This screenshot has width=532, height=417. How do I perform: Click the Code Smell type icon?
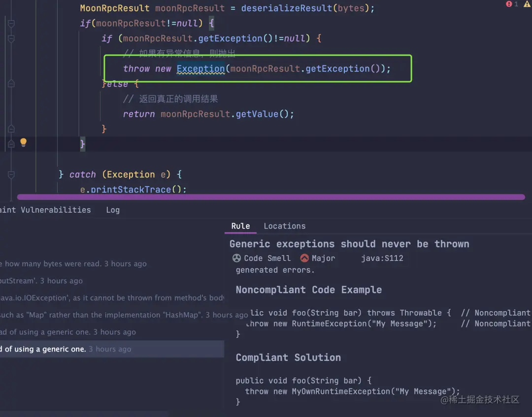[x=236, y=258]
